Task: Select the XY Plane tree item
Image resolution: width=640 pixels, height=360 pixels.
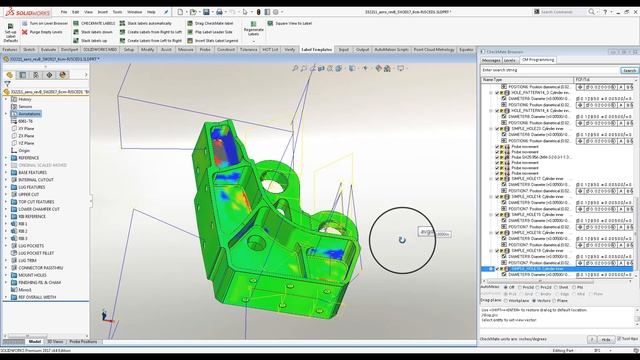Action: coord(26,129)
